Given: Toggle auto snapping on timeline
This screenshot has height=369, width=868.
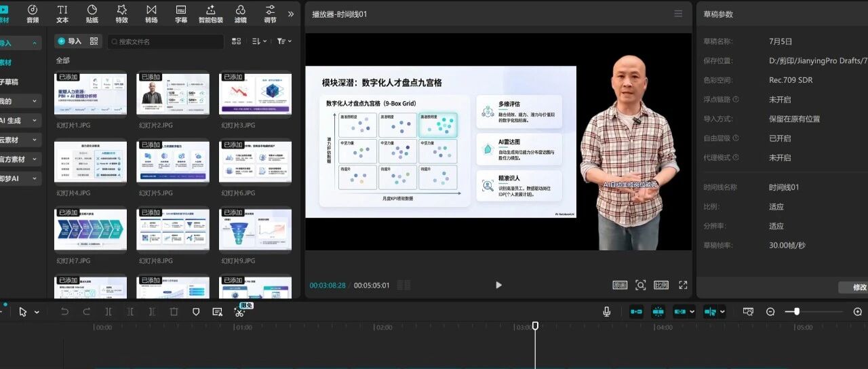Looking at the screenshot, I should tap(658, 311).
